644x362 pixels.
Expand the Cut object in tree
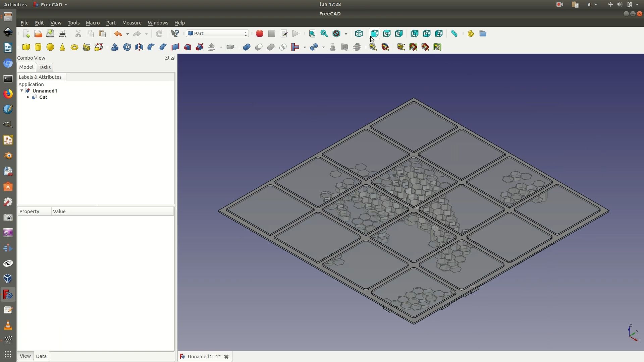click(x=28, y=97)
